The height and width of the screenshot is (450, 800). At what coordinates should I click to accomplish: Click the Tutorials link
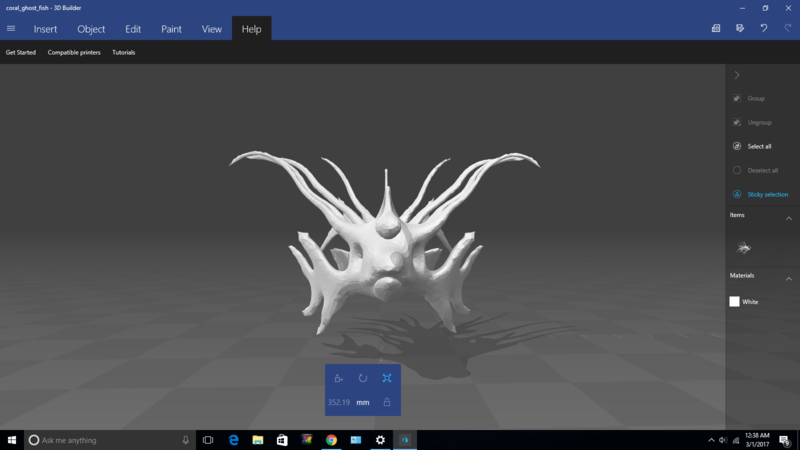pyautogui.click(x=123, y=52)
